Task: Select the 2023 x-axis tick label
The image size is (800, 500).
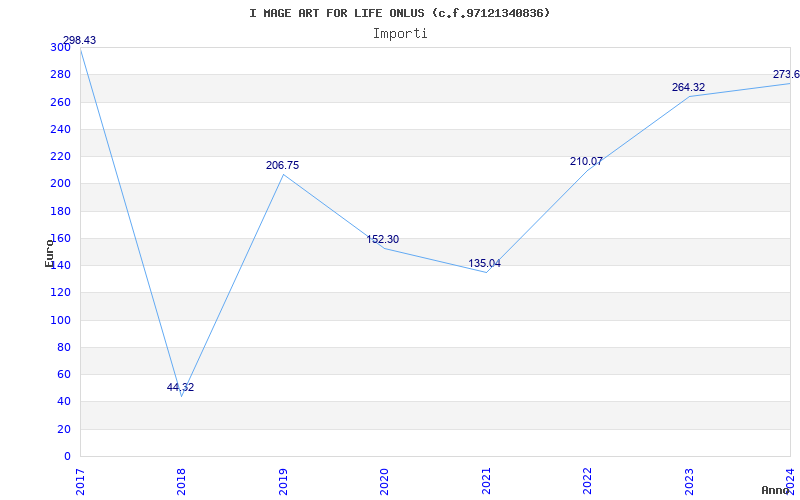Action: [689, 481]
